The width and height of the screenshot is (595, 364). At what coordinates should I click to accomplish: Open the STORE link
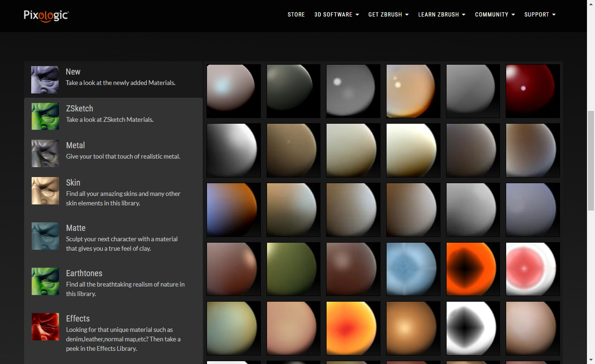click(x=296, y=15)
